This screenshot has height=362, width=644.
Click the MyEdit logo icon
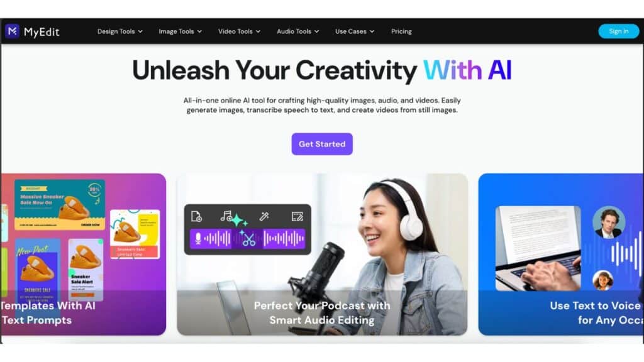(x=13, y=31)
